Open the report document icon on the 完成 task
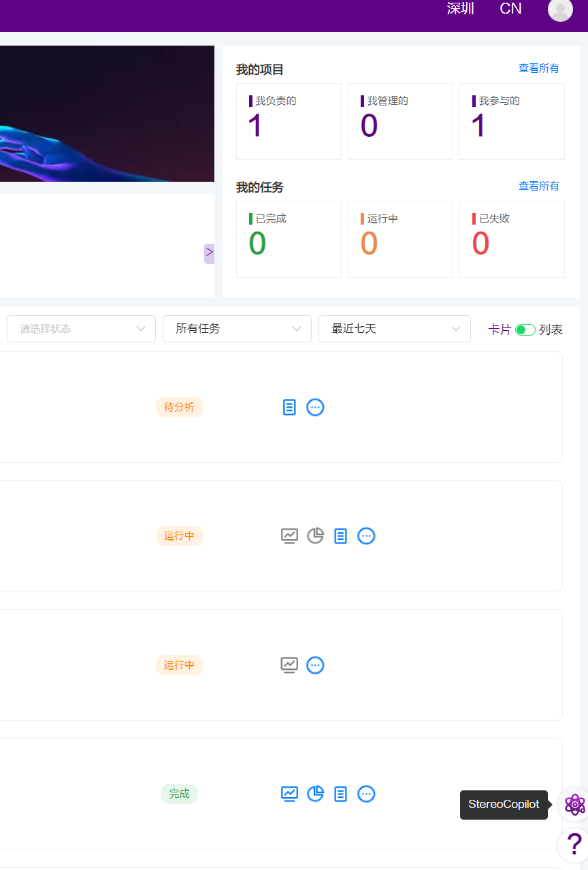Image resolution: width=588 pixels, height=870 pixels. (341, 794)
